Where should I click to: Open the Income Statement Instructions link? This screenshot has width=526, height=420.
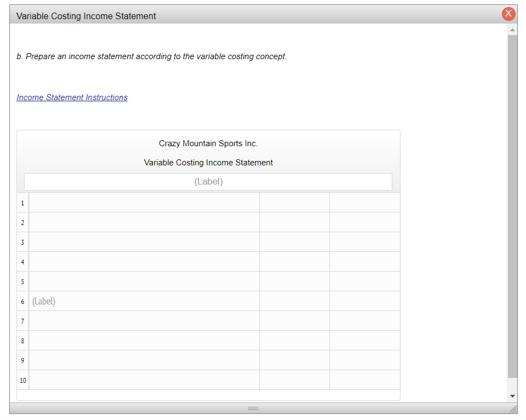[x=71, y=97]
